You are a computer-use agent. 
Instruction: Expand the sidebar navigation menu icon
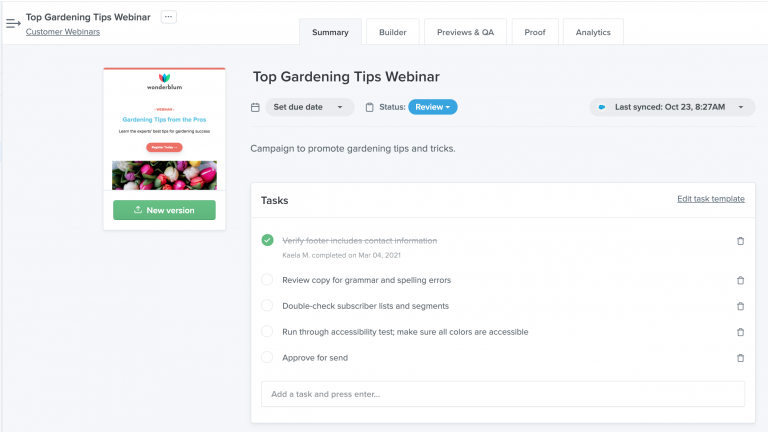tap(13, 23)
